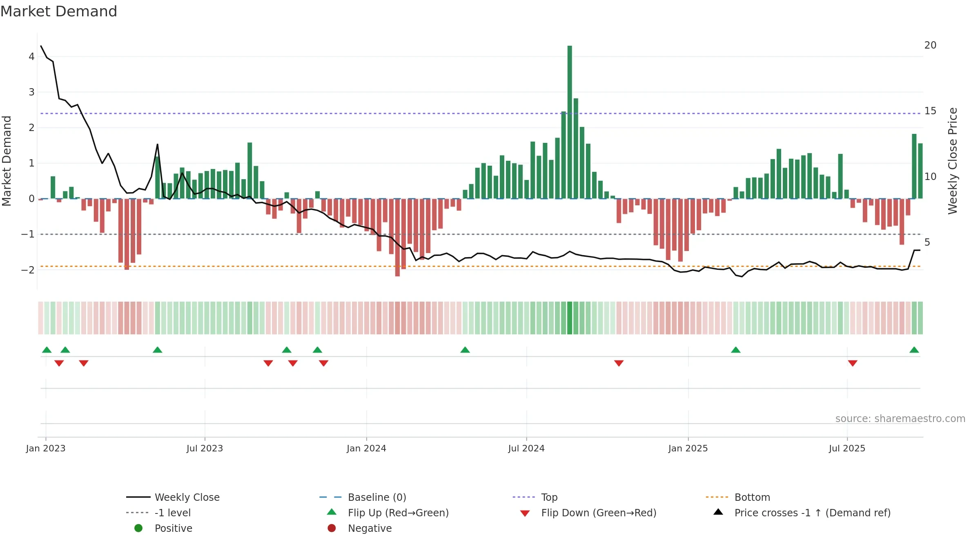Click the Weekly Close legend entry
The height and width of the screenshot is (551, 980).
tap(173, 497)
